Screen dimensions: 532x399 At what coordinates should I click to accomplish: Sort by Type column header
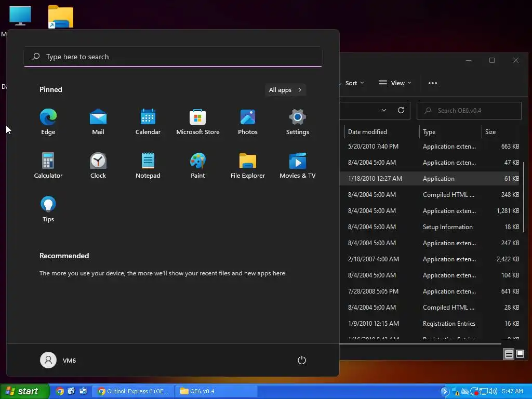[450, 131]
